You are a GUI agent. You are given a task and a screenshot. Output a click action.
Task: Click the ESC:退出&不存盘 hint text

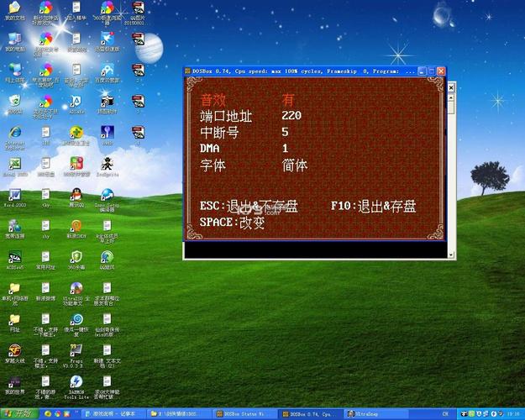click(249, 206)
